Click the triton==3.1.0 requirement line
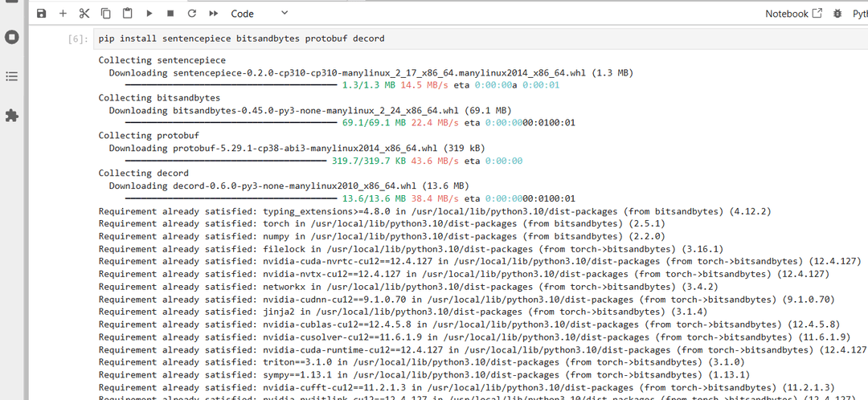Viewport: 868px width, 400px height. pos(421,361)
